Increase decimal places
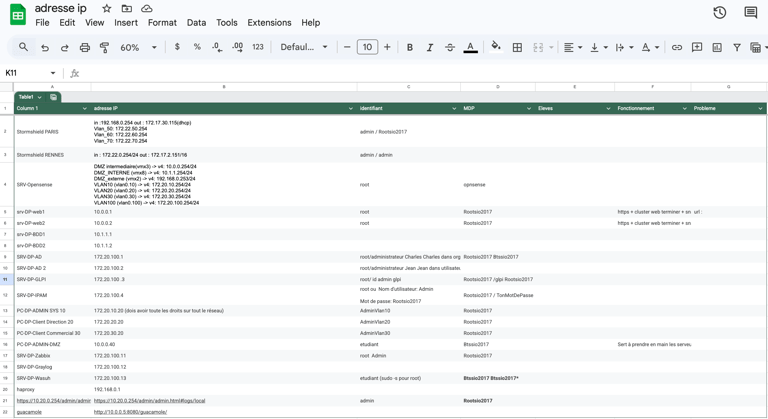Image resolution: width=768 pixels, height=419 pixels. (x=238, y=47)
